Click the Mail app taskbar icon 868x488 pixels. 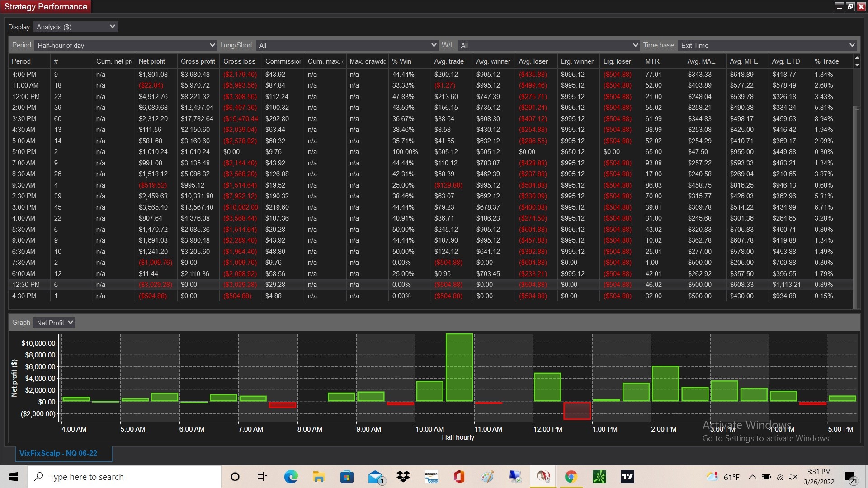(x=376, y=477)
